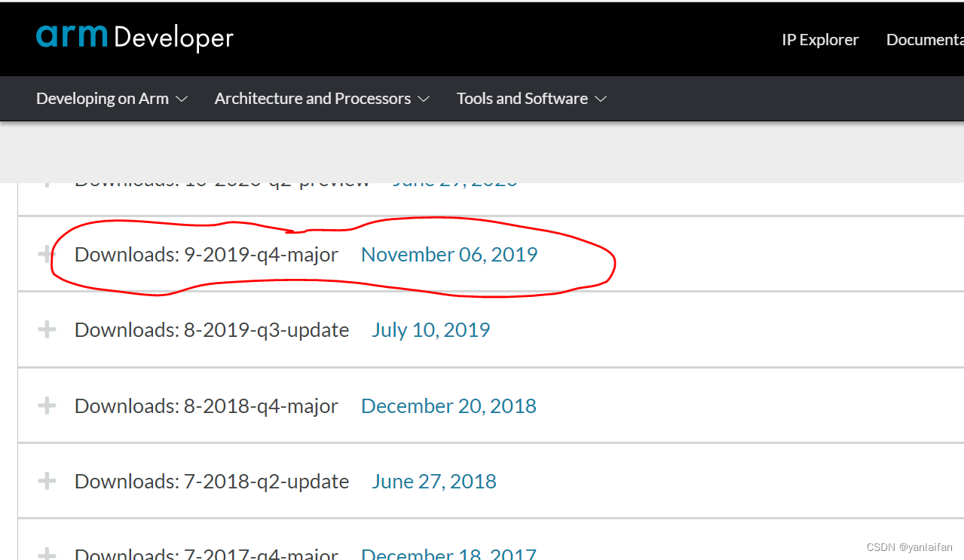This screenshot has width=964, height=560.
Task: Click the Arm Developer logo
Action: (x=134, y=38)
